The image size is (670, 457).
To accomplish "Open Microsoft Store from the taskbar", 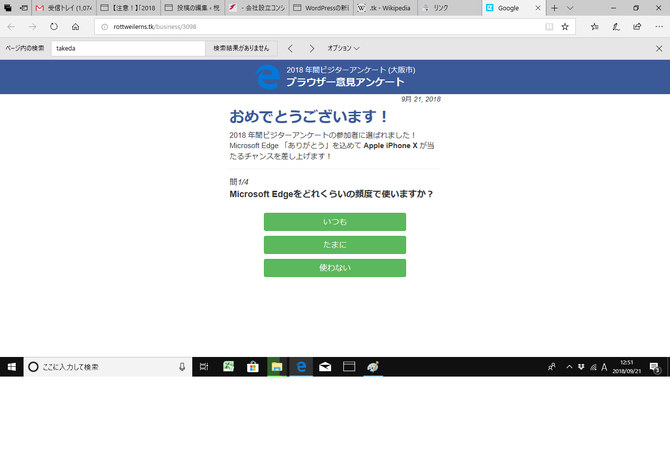I will (x=253, y=367).
